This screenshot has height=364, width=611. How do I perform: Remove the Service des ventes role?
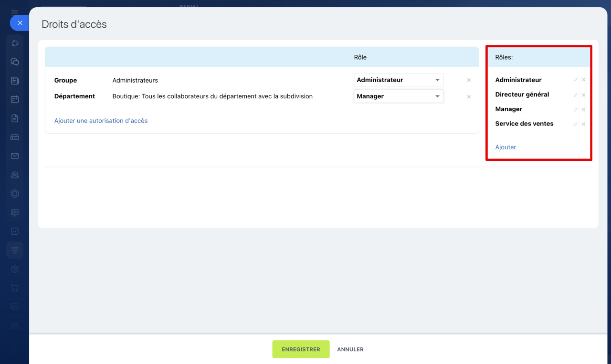[x=583, y=124]
